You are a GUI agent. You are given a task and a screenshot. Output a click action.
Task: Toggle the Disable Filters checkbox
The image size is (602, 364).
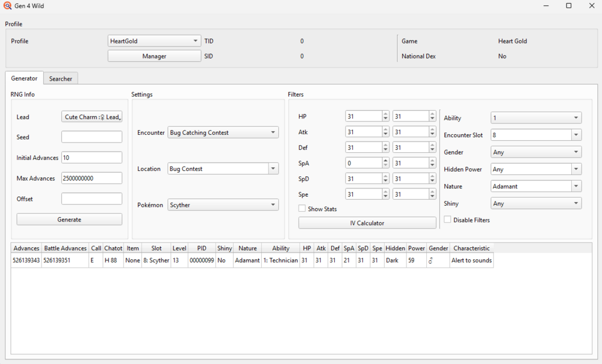(447, 220)
